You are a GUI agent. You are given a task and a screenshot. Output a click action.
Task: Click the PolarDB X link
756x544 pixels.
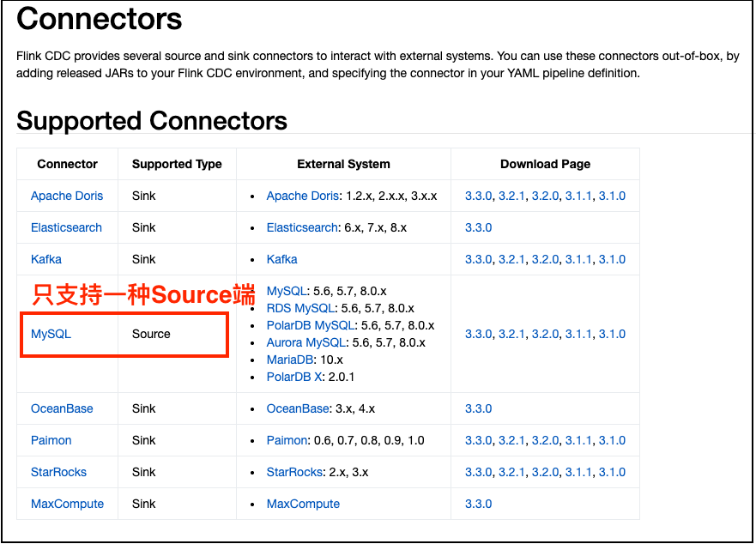294,377
